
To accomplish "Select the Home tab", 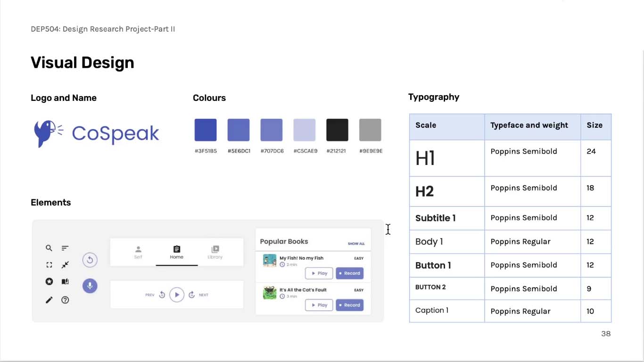I will pos(177,252).
